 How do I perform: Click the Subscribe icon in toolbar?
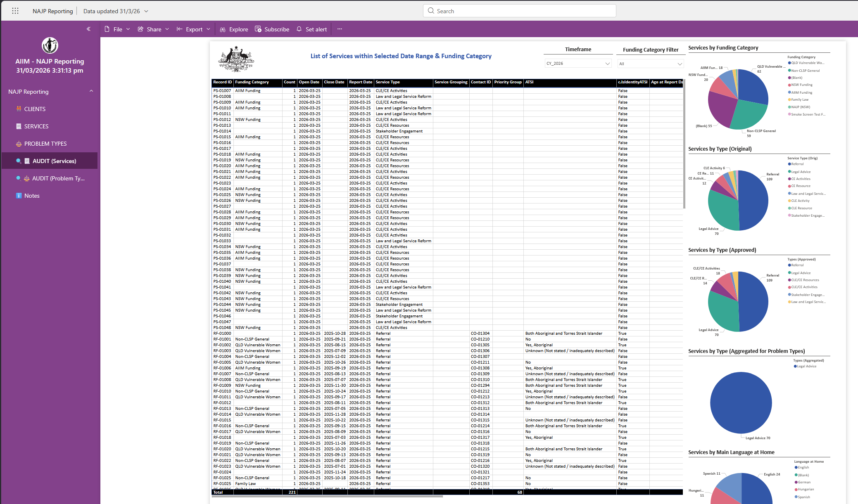coord(258,29)
